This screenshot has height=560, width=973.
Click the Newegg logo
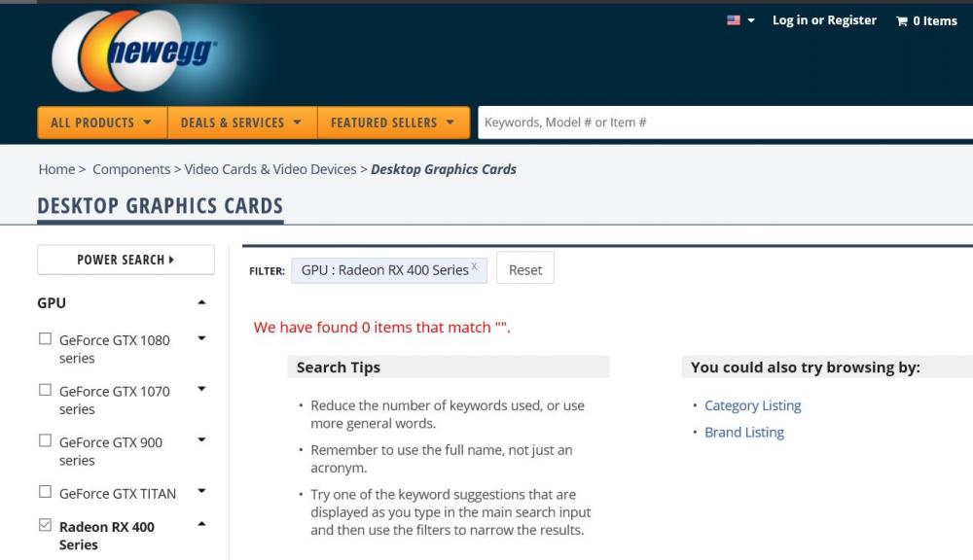(x=135, y=51)
